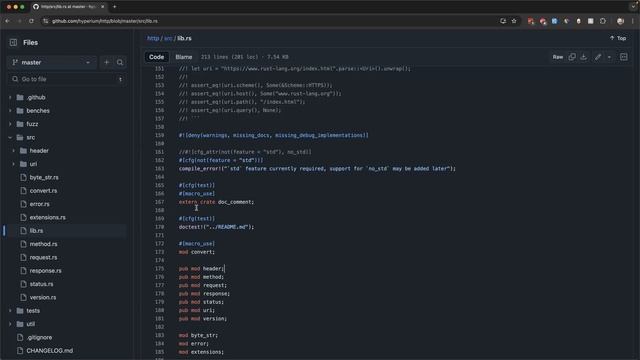Open the browser profile avatar
640x360 pixels.
(x=620, y=21)
